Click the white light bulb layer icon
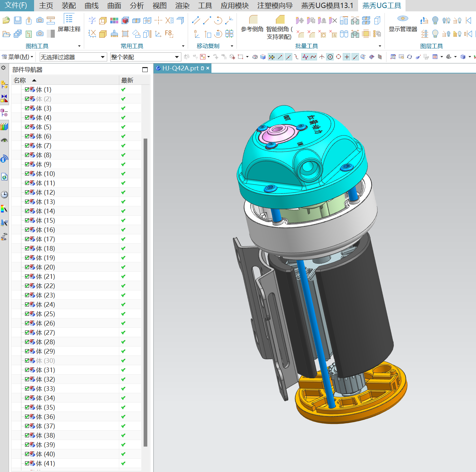Image resolution: width=476 pixels, height=472 pixels. tap(435, 34)
